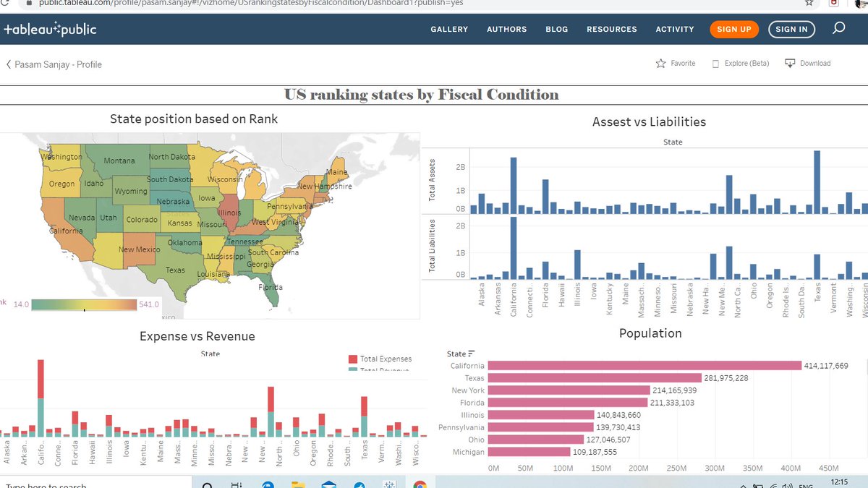Click the New York population bar
The image size is (868, 488).
point(569,390)
